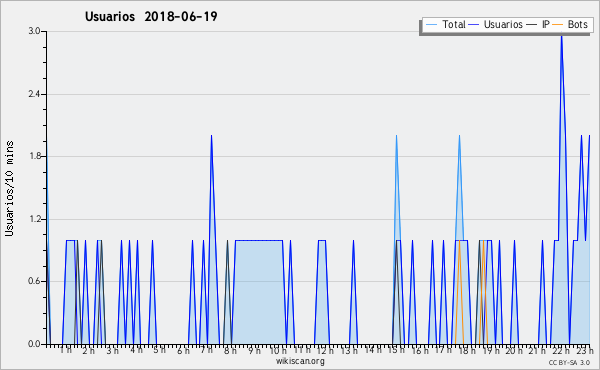Click the '9 h' x-axis label
This screenshot has width=600, height=370.
tap(254, 350)
